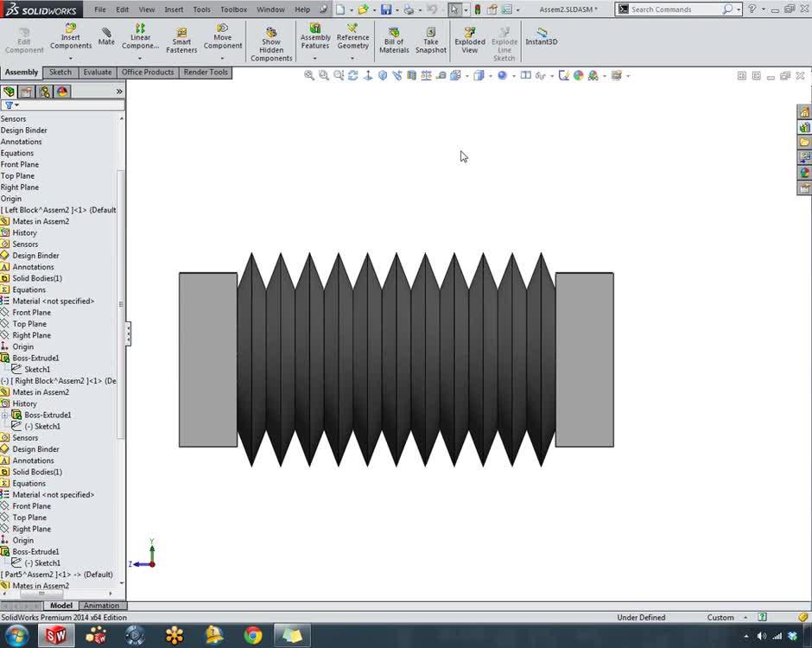Open the filter dropdown in FeatureManager
This screenshot has width=812, height=648.
pyautogui.click(x=17, y=104)
